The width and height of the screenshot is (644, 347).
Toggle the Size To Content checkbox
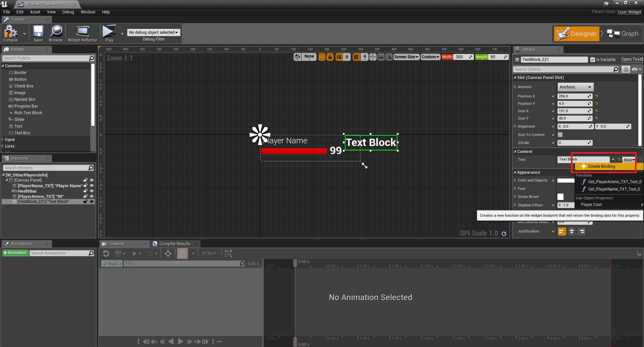560,135
